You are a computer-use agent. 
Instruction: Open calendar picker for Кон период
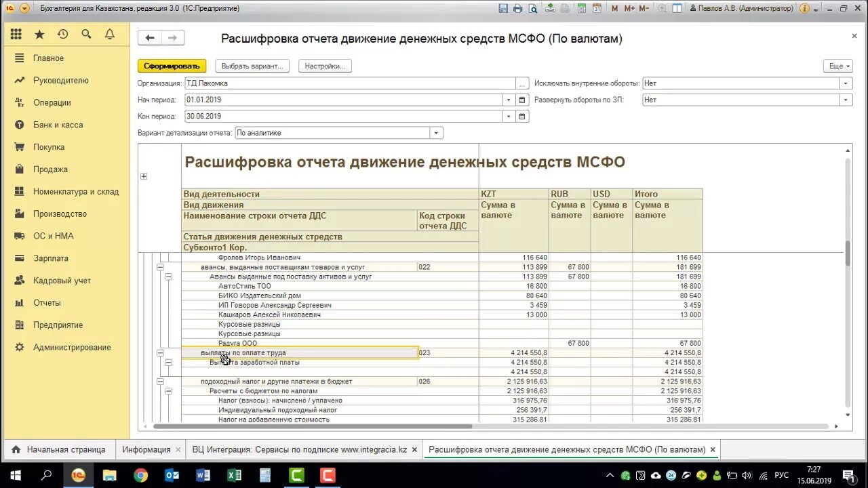click(522, 117)
